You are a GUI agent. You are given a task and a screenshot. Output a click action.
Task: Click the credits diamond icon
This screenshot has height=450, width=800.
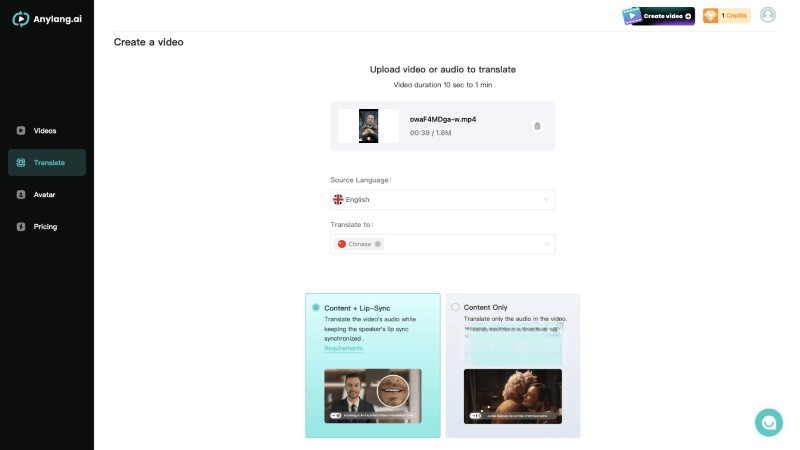tap(711, 16)
